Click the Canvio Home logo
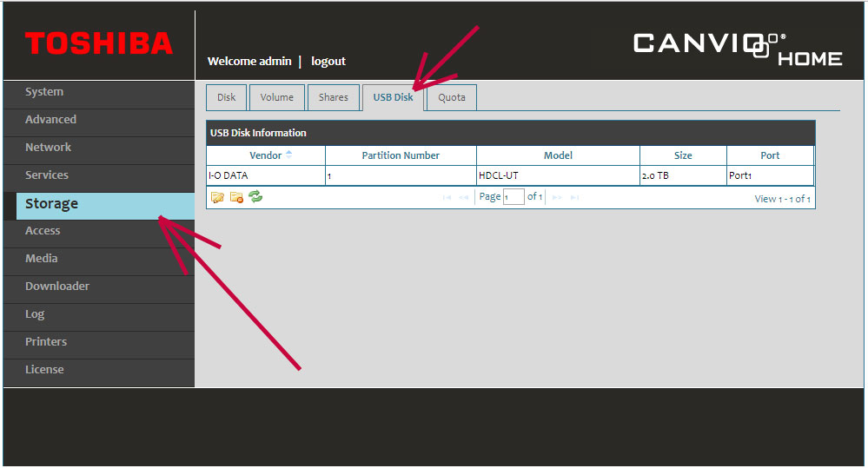 (738, 49)
